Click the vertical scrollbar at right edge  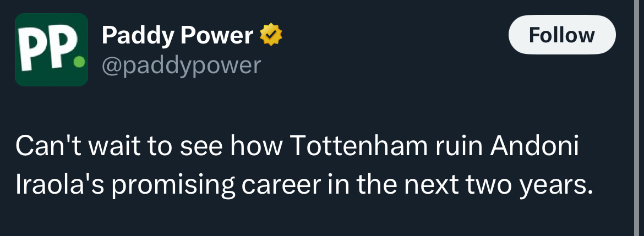point(638,118)
